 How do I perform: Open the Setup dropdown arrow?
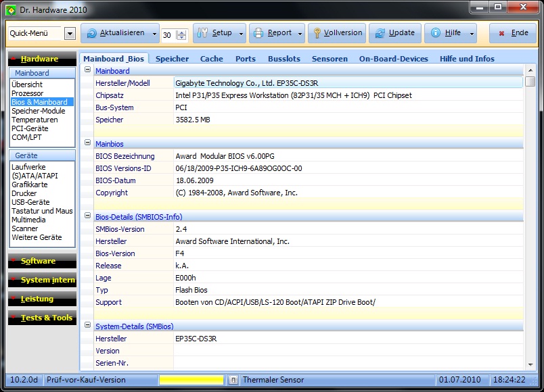241,34
